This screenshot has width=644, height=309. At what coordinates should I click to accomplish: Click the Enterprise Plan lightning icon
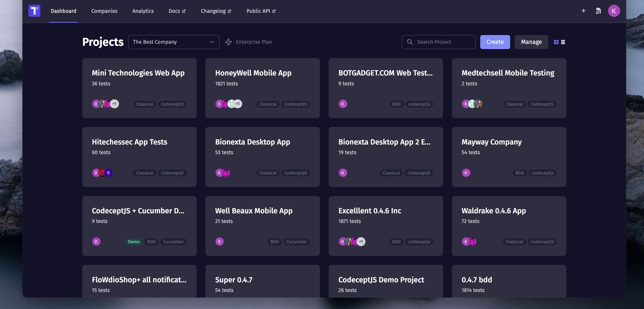coord(229,42)
